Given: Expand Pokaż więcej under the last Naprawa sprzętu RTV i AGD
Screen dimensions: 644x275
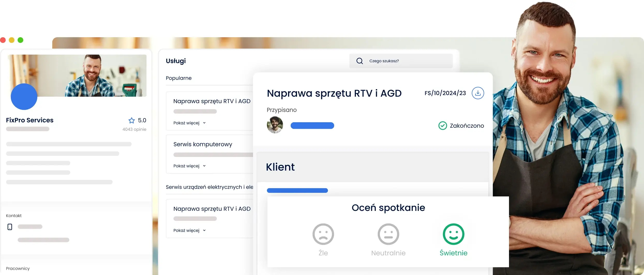Looking at the screenshot, I should 189,231.
